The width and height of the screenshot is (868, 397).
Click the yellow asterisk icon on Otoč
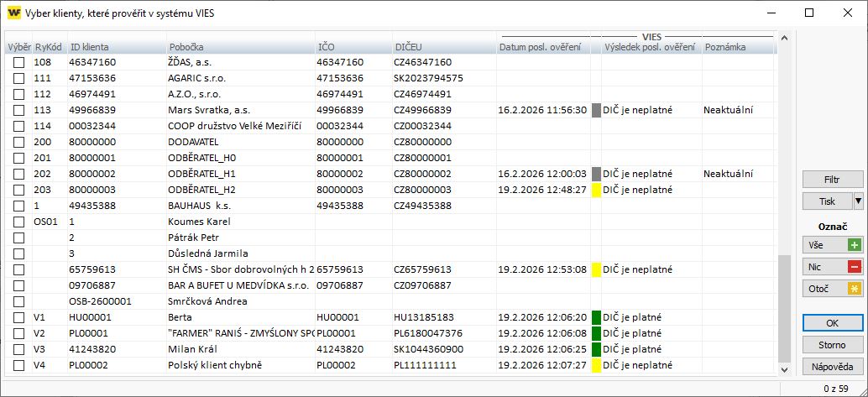[855, 289]
